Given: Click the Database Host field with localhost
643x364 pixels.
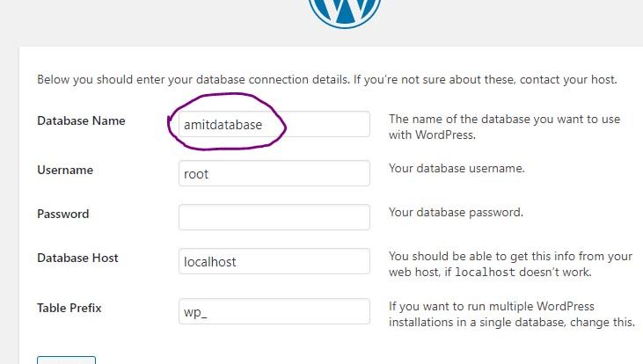Looking at the screenshot, I should pos(274,261).
